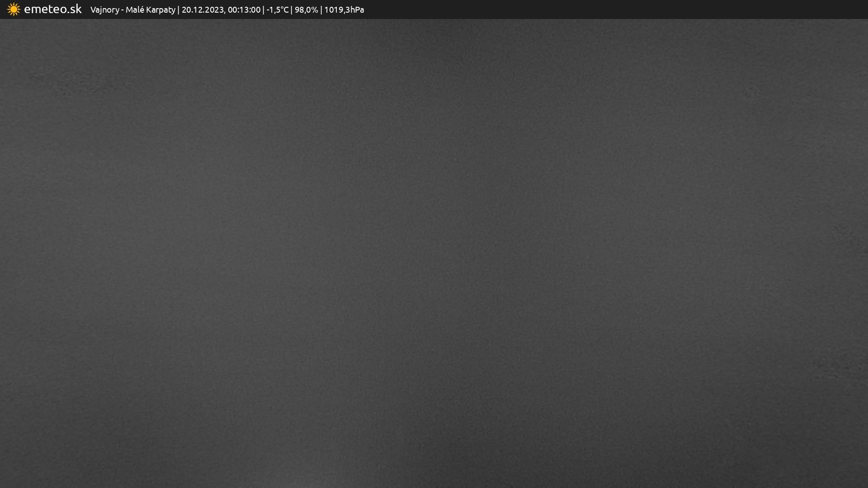The height and width of the screenshot is (488, 868).
Task: Open the emeteo.sk site name link
Action: (x=52, y=9)
